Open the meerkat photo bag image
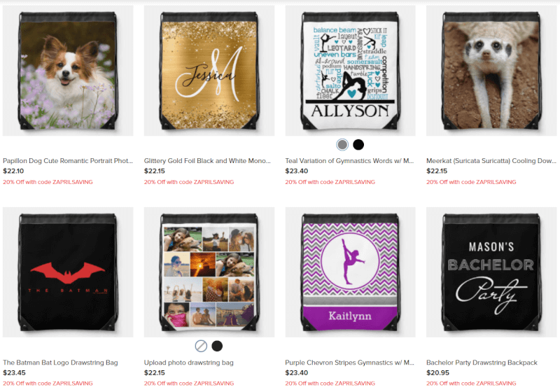The width and height of the screenshot is (560, 392). 491,71
